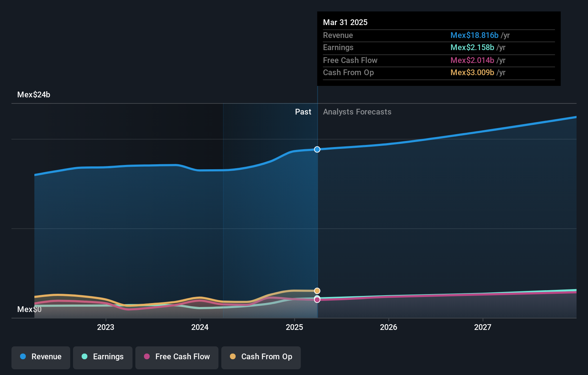Click the orange Cash From Op data point
This screenshot has height=375, width=588.
317,291
